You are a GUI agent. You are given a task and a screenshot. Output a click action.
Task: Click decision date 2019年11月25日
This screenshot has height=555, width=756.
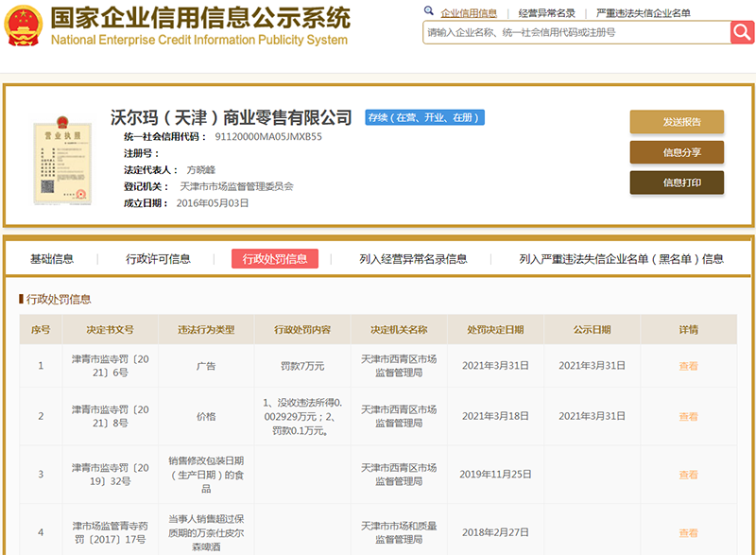[495, 475]
